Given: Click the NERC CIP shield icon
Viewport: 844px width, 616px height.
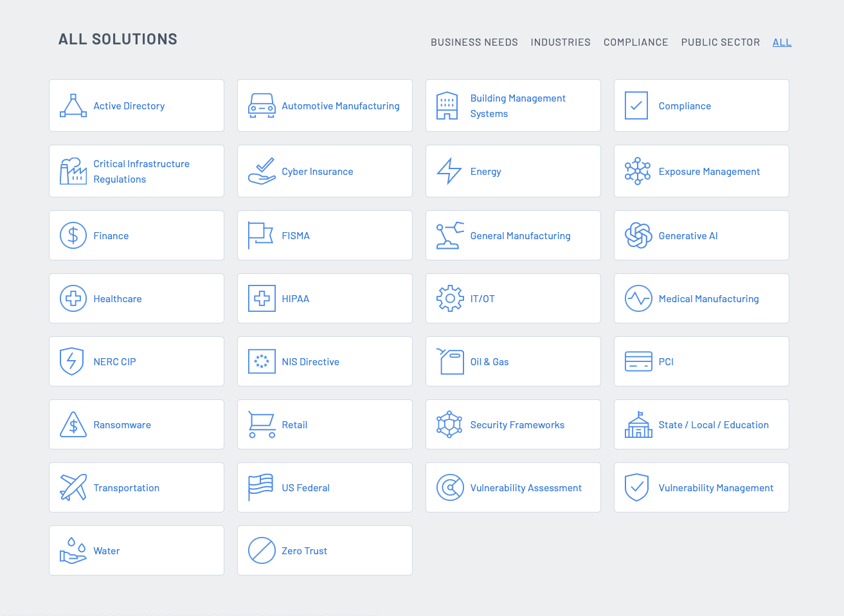Looking at the screenshot, I should (x=72, y=361).
